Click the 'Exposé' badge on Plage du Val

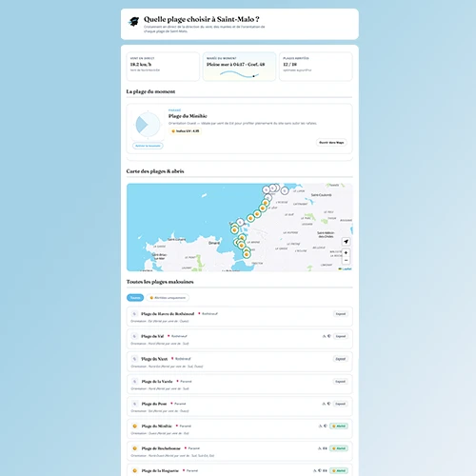pos(341,336)
